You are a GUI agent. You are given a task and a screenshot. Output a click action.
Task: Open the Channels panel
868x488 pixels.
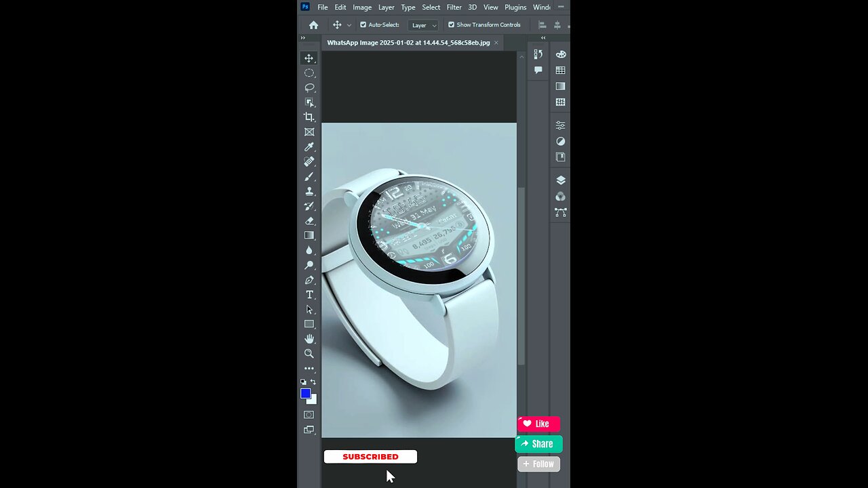pos(561,197)
